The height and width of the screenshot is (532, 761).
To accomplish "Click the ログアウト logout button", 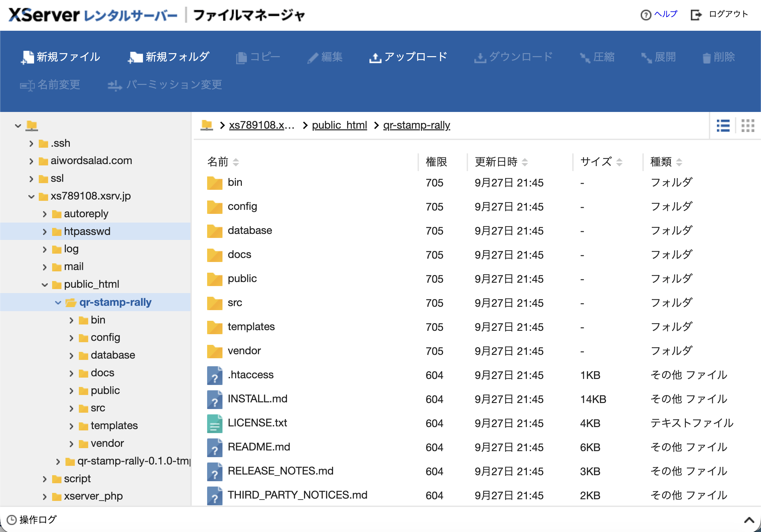I will [x=719, y=14].
